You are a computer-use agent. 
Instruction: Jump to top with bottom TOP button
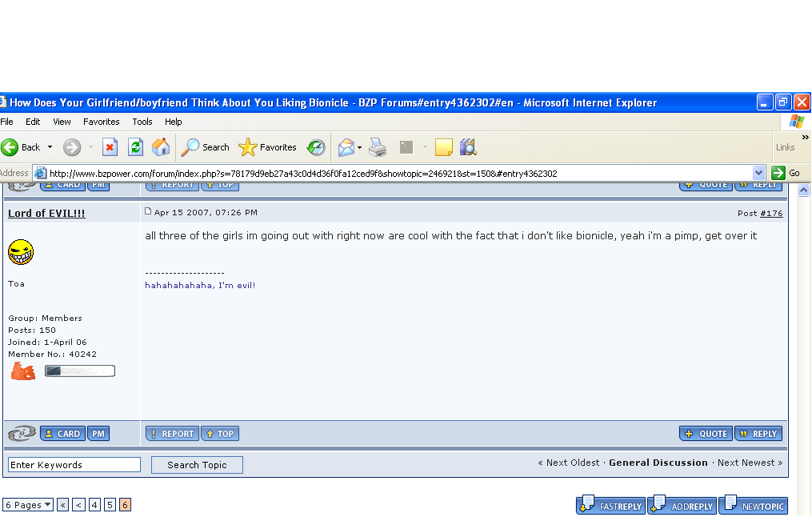220,434
